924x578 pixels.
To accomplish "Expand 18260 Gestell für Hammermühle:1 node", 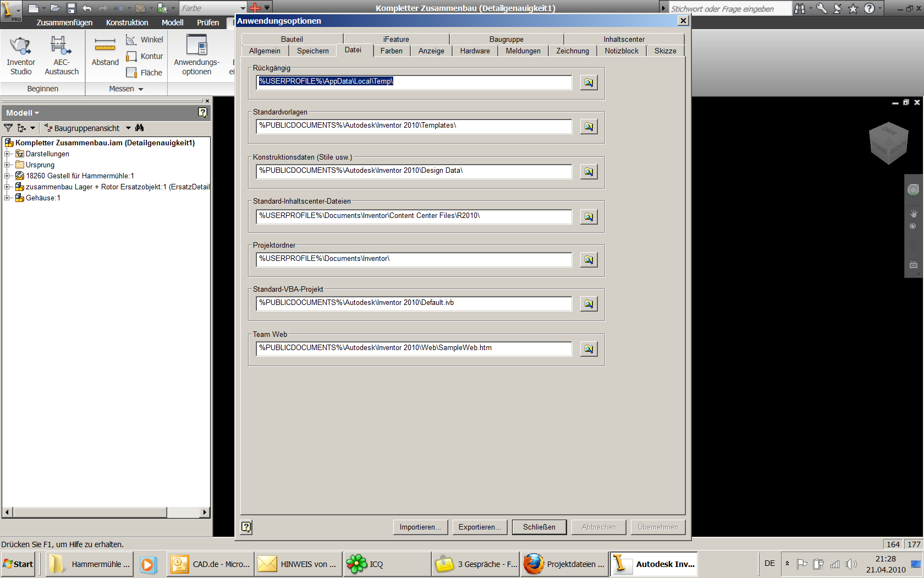I will click(7, 176).
